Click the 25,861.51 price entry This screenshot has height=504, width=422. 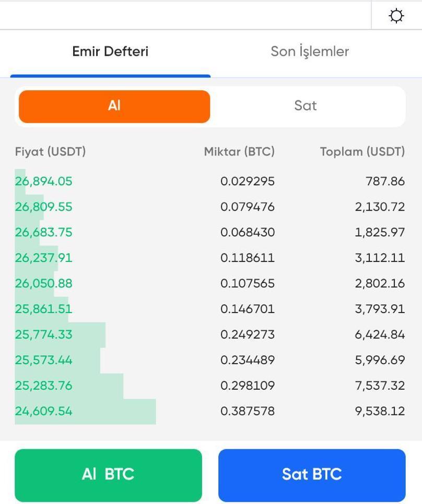pos(44,309)
